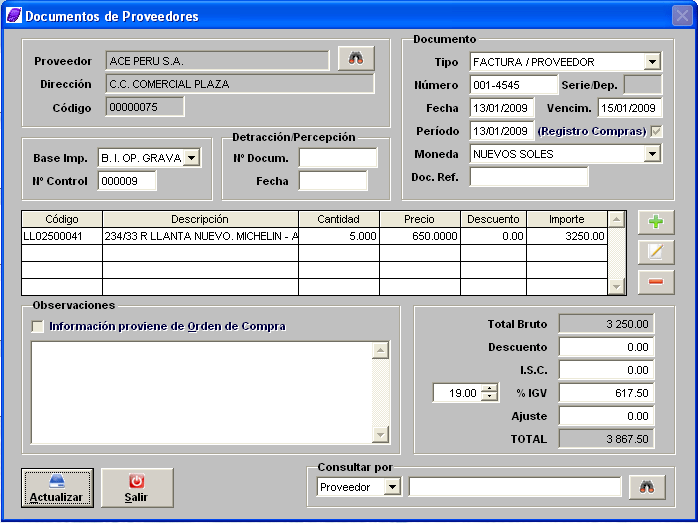Image resolution: width=698 pixels, height=523 pixels.
Task: Expand the Base Imp. dropdown
Action: (191, 158)
